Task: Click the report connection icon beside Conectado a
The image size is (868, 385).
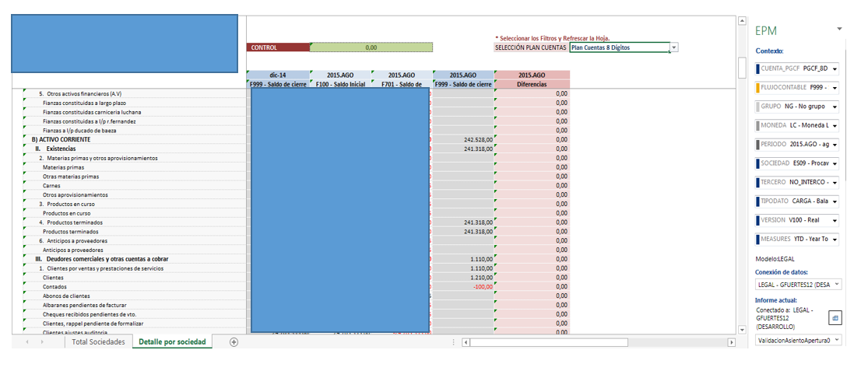Action: click(x=835, y=318)
